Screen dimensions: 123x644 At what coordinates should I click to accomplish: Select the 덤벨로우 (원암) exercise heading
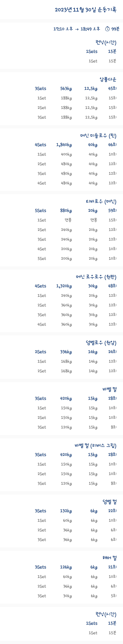coord(101,343)
